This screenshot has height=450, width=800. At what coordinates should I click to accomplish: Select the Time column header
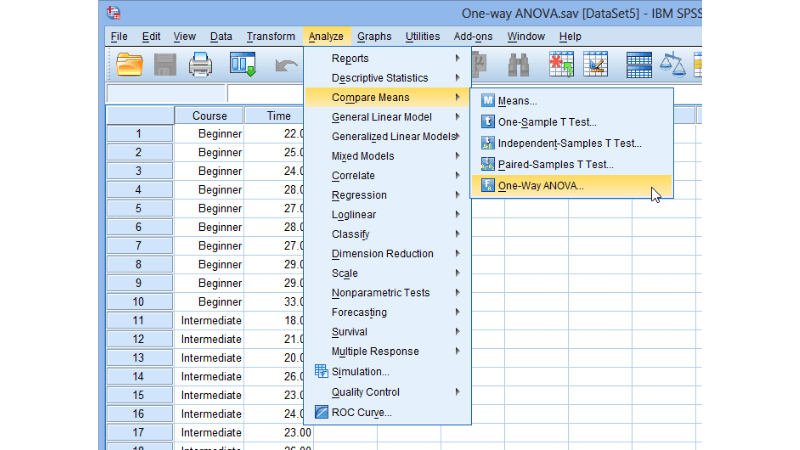pos(279,116)
